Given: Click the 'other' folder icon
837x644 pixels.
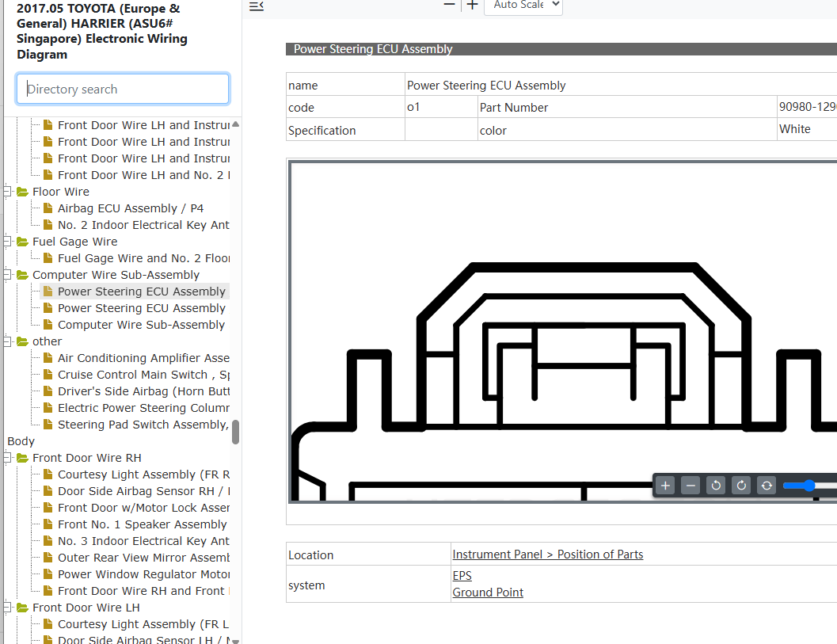Looking at the screenshot, I should click(22, 341).
